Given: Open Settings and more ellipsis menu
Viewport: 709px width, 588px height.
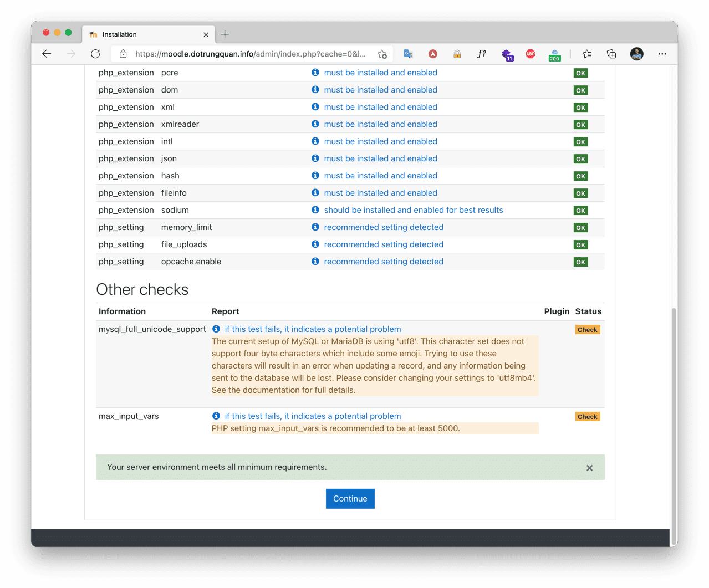Looking at the screenshot, I should click(662, 54).
